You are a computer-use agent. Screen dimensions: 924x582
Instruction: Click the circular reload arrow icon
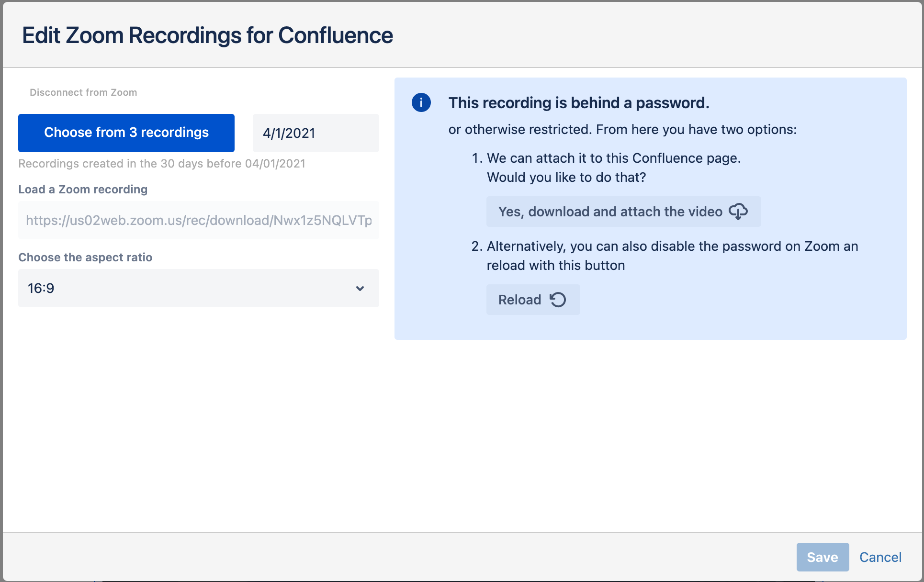(558, 300)
